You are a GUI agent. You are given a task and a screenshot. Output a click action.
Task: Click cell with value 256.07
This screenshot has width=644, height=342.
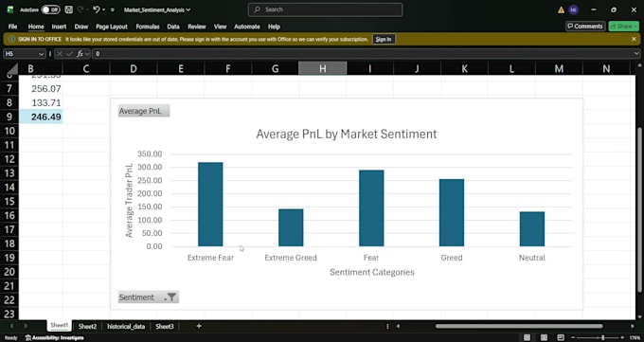[x=41, y=89]
